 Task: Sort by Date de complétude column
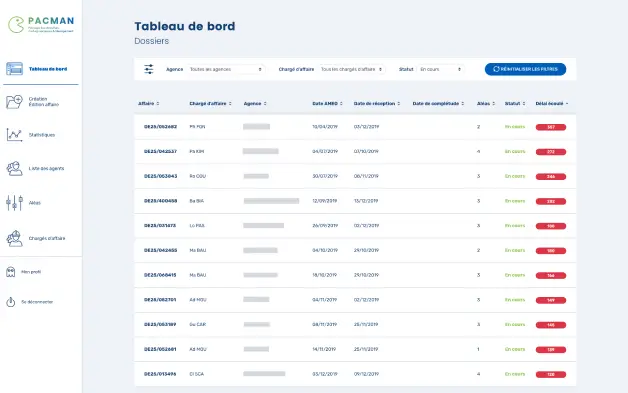click(438, 104)
